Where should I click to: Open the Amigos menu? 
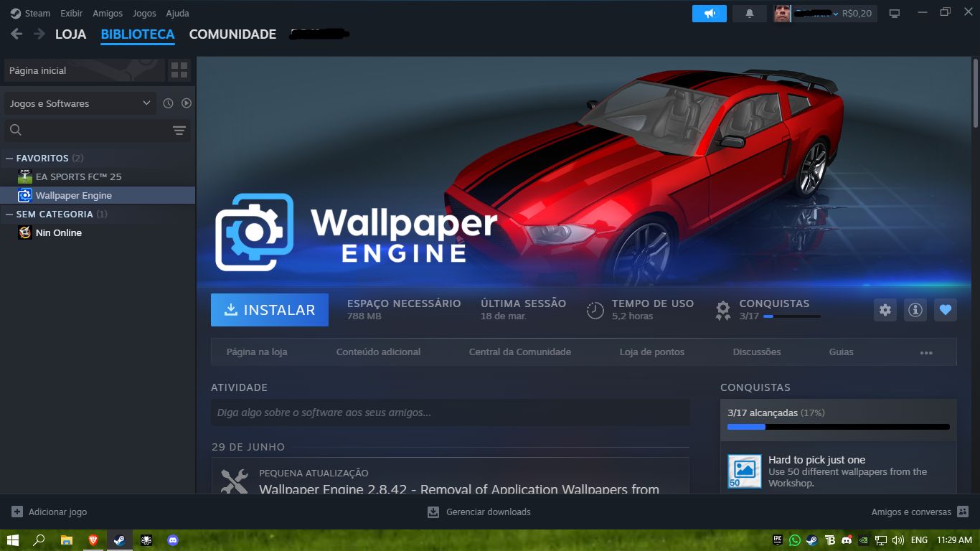(x=108, y=13)
